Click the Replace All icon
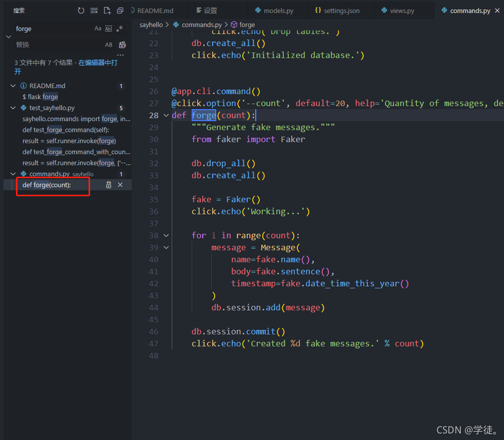The width and height of the screenshot is (504, 440). tap(123, 45)
